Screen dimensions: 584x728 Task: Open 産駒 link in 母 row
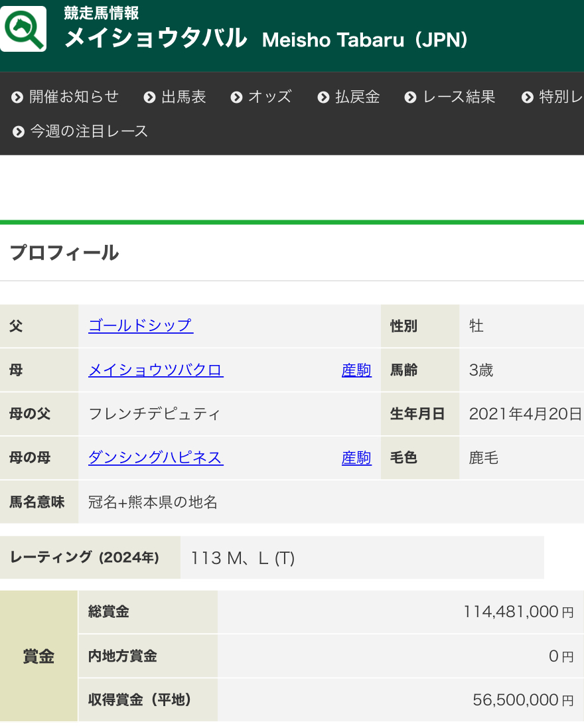tap(356, 370)
